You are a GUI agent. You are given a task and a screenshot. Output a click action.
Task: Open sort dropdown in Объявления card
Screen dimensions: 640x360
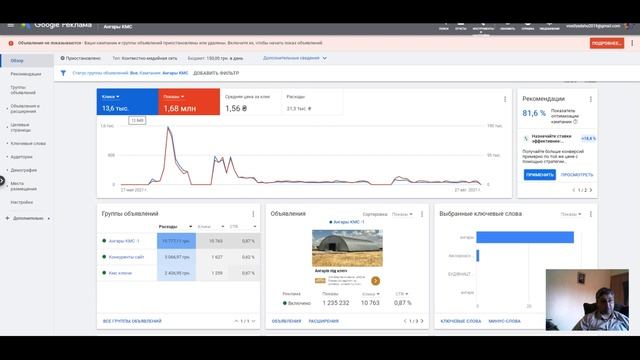[x=402, y=214]
